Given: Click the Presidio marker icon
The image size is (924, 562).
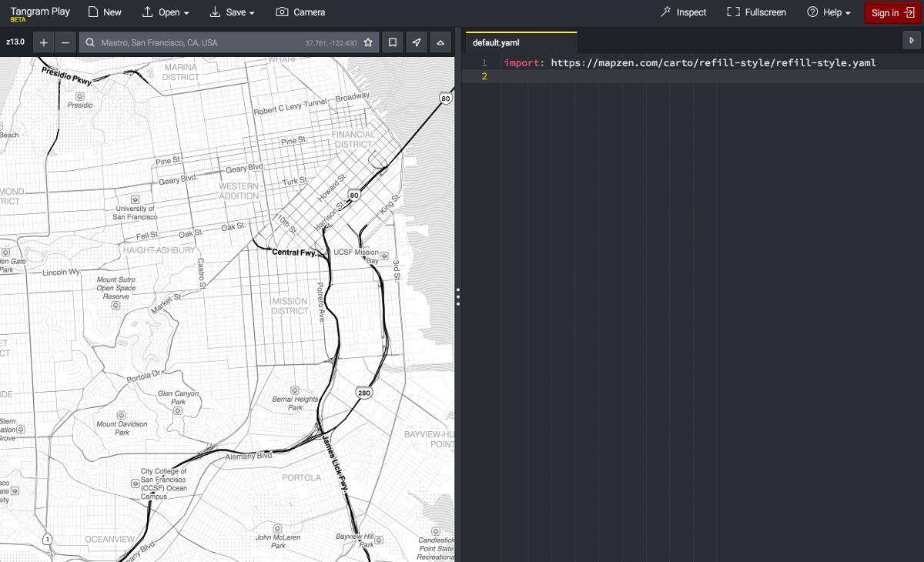Looking at the screenshot, I should [x=80, y=96].
